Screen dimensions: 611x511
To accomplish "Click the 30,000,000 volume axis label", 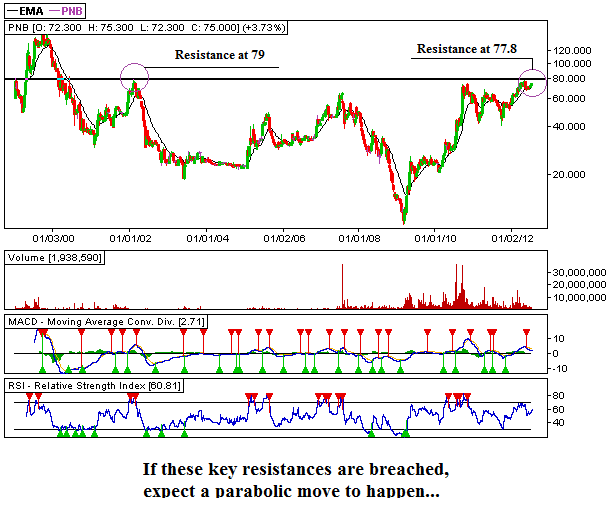I will pos(579,272).
